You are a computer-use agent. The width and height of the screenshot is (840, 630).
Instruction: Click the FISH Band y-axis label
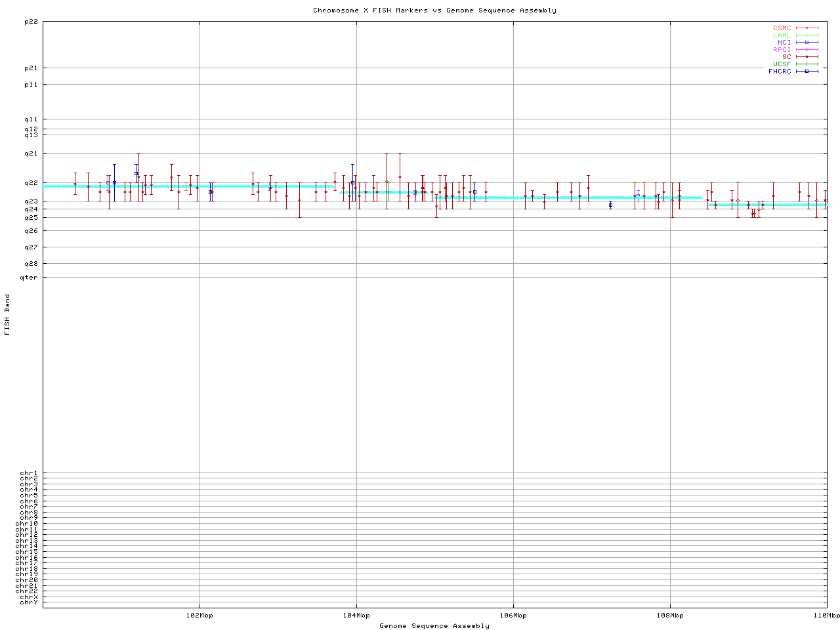[8, 314]
